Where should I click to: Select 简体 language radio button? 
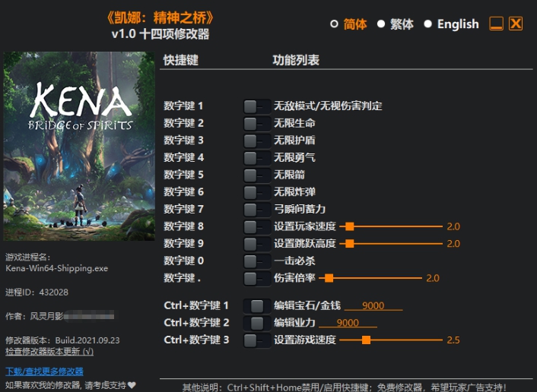[x=334, y=24]
